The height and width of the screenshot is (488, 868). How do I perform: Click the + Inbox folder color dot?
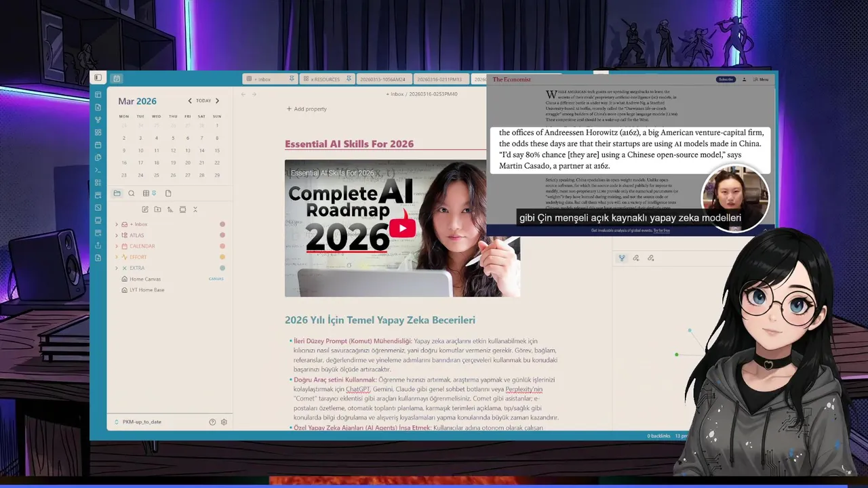click(x=222, y=224)
